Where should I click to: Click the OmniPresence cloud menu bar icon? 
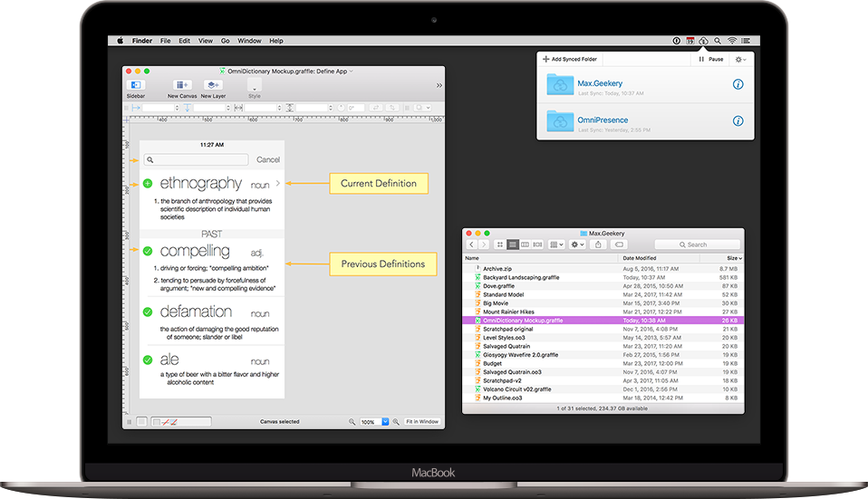click(x=703, y=41)
